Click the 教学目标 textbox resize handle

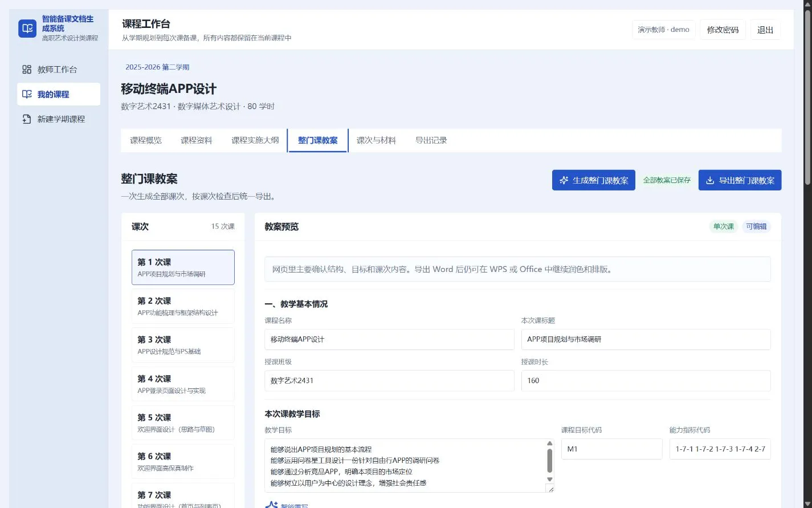pyautogui.click(x=550, y=489)
